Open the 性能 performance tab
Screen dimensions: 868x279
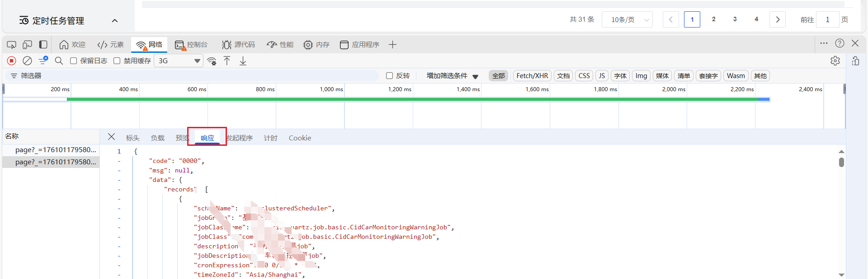[x=280, y=45]
